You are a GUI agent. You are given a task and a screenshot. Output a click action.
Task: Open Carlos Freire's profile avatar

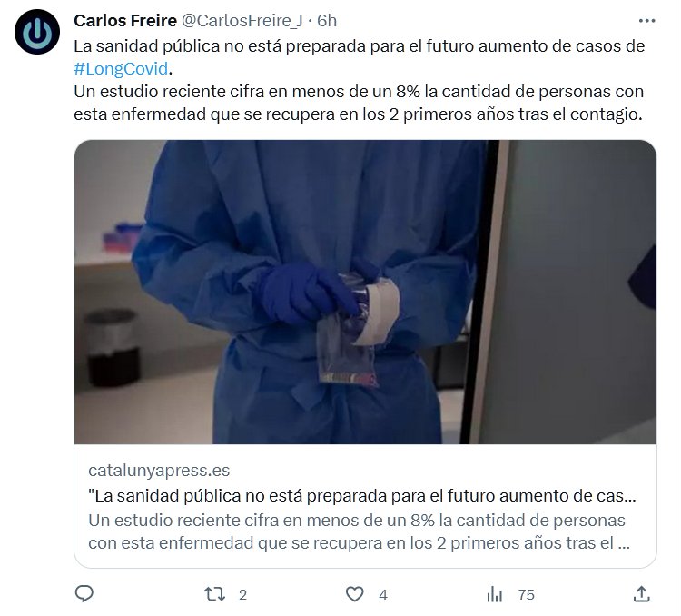click(37, 32)
